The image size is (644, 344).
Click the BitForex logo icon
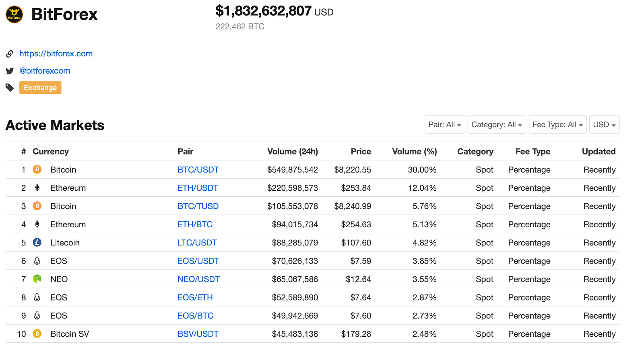point(14,14)
